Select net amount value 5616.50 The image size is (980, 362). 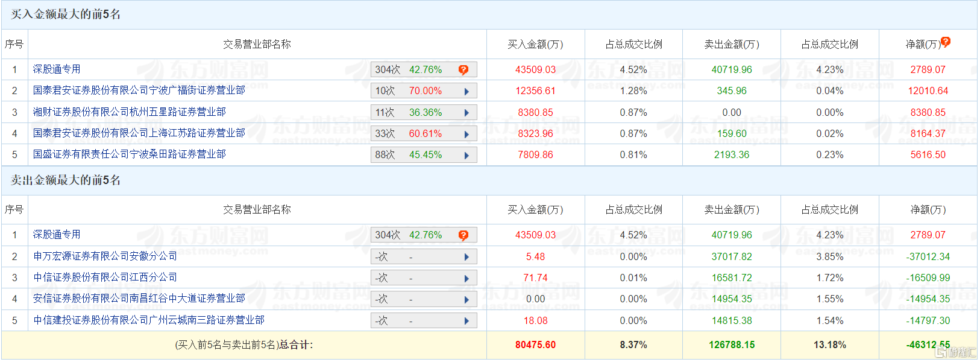tap(928, 155)
